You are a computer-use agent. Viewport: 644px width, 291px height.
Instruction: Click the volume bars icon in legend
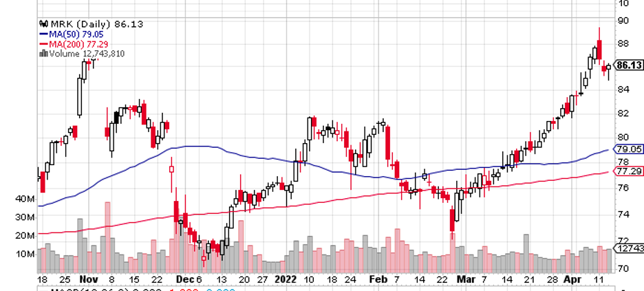pyautogui.click(x=43, y=53)
